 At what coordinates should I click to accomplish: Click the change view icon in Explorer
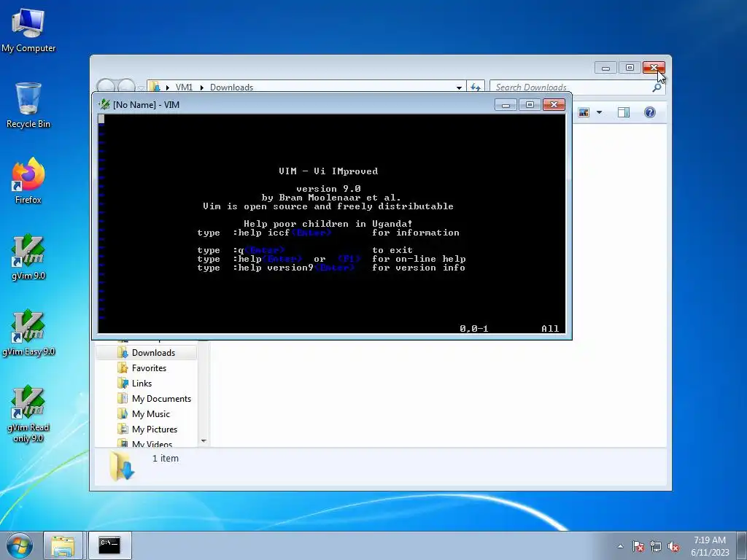pyautogui.click(x=584, y=112)
